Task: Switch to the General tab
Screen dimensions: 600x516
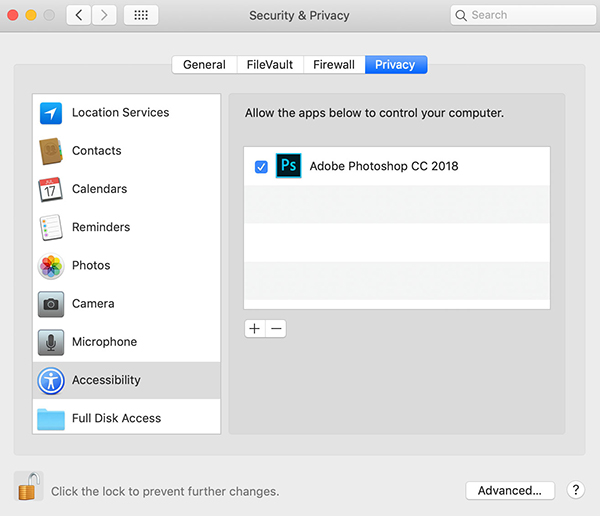Action: click(x=204, y=64)
